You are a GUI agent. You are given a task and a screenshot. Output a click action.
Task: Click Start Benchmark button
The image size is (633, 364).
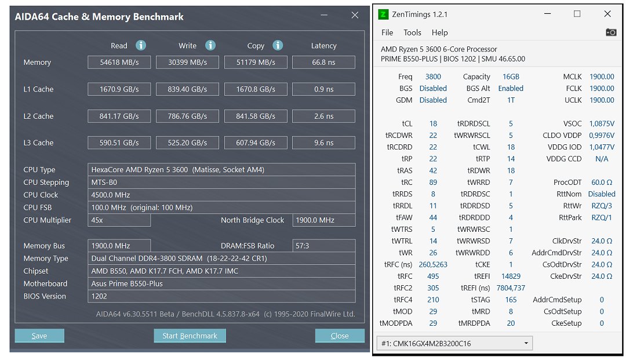190,336
